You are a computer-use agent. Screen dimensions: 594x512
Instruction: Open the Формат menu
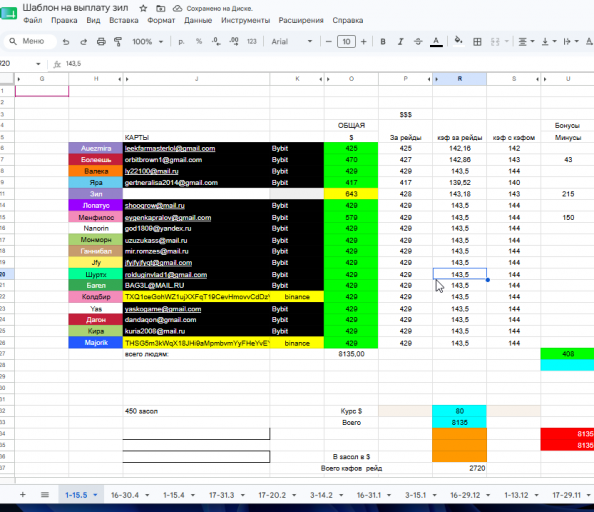(161, 20)
